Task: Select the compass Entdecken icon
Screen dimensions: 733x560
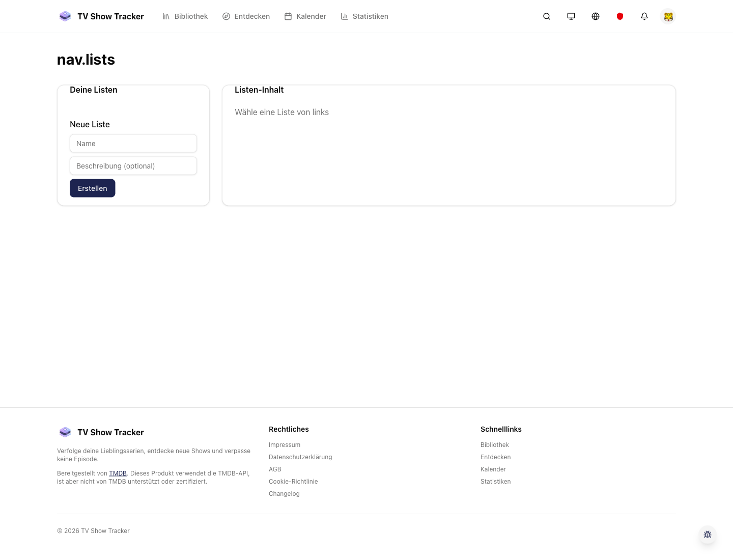Action: [x=226, y=16]
